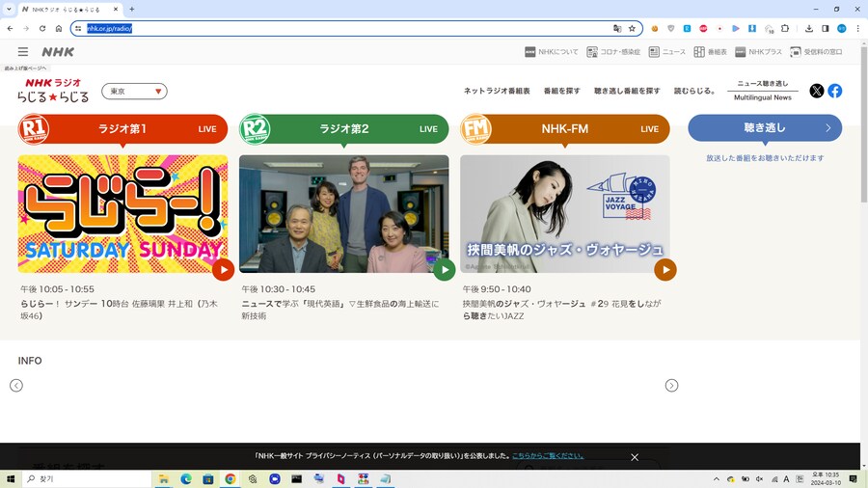Click the muted volume tray icon

pos(760,479)
